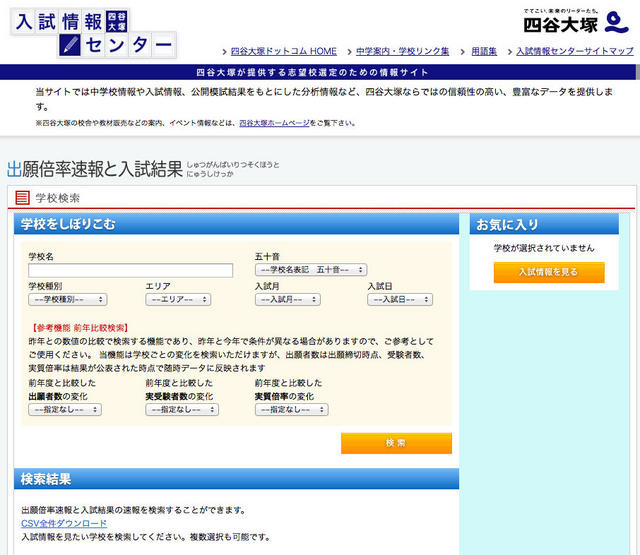Click the 学校をしぼりこむ panel header
Image resolution: width=640 pixels, height=555 pixels.
pyautogui.click(x=236, y=224)
